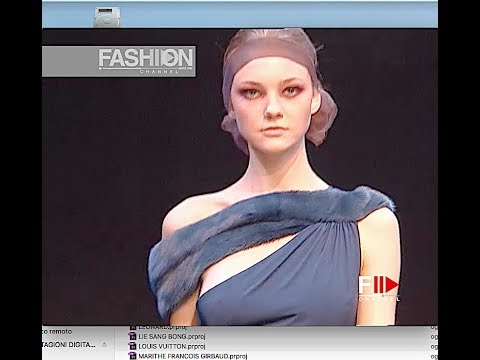480x360 pixels.
Task: Select MARITHE FRANCOIS GIRBAUD.prproj file
Action: point(193,356)
